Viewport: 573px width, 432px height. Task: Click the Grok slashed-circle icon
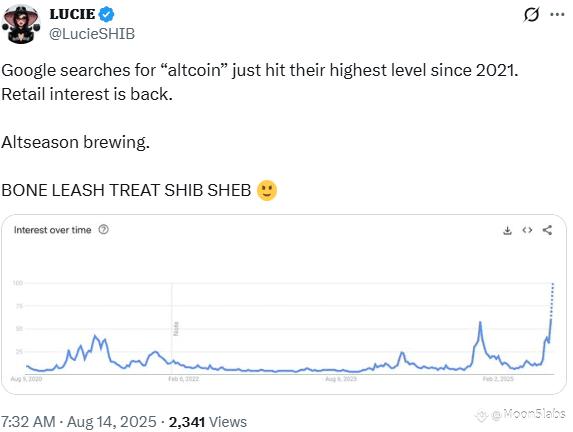531,15
